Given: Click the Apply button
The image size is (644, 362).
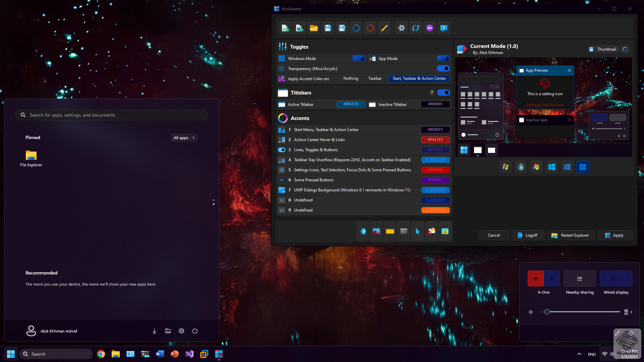Looking at the screenshot, I should 614,235.
